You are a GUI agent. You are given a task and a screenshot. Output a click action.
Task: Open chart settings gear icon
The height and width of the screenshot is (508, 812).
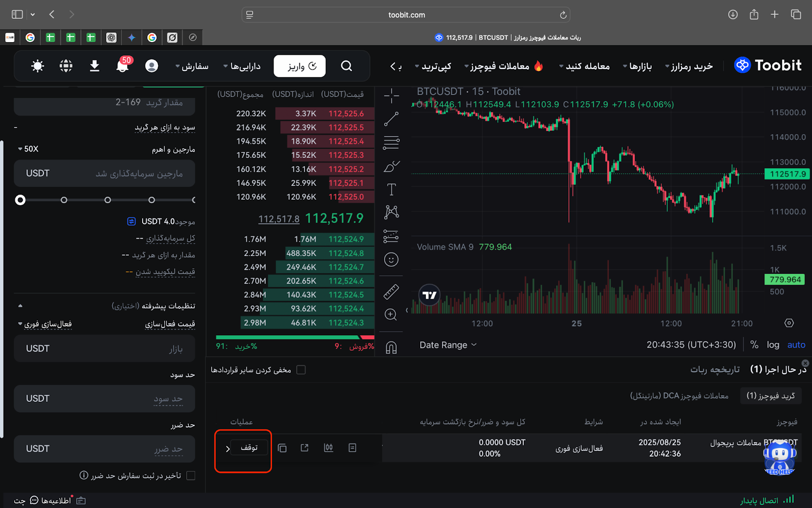coord(789,323)
